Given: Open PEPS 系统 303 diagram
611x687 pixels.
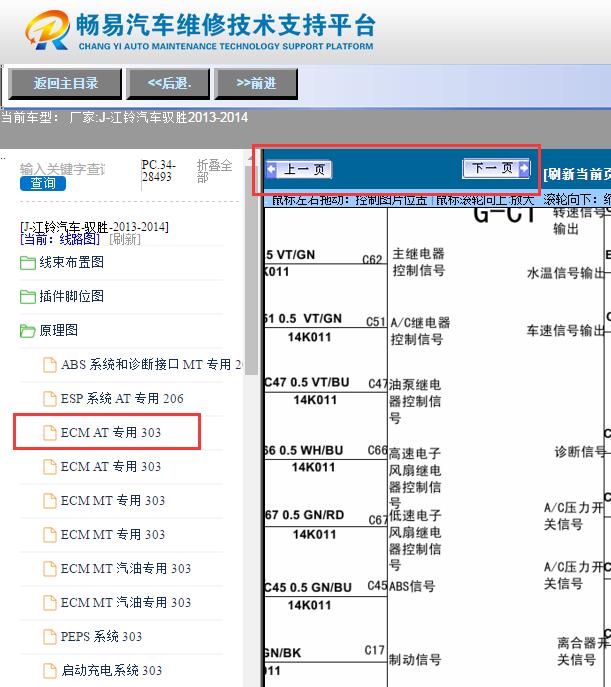Looking at the screenshot, I should click(101, 637).
